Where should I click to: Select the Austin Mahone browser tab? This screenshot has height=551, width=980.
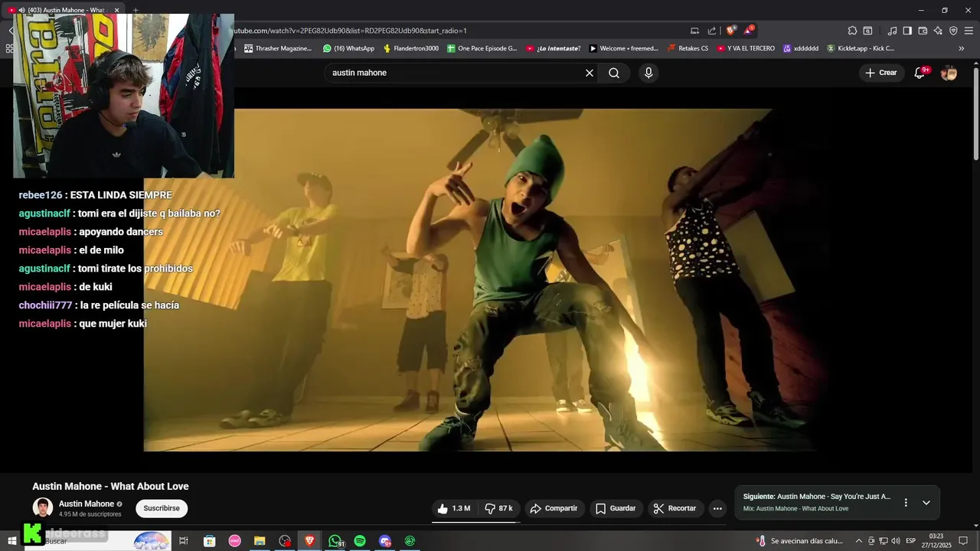click(x=64, y=10)
